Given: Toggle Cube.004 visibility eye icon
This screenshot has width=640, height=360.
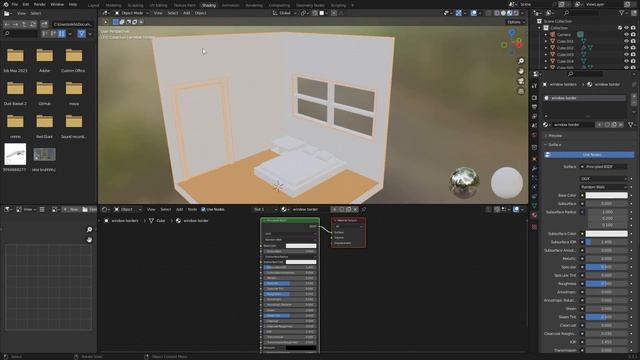Looking at the screenshot, I should [x=626, y=61].
